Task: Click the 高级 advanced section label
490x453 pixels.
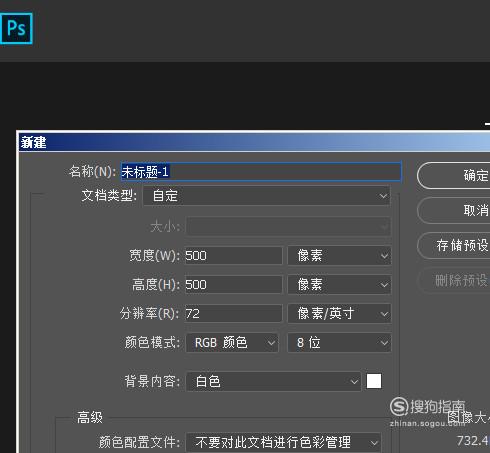Action: click(90, 417)
